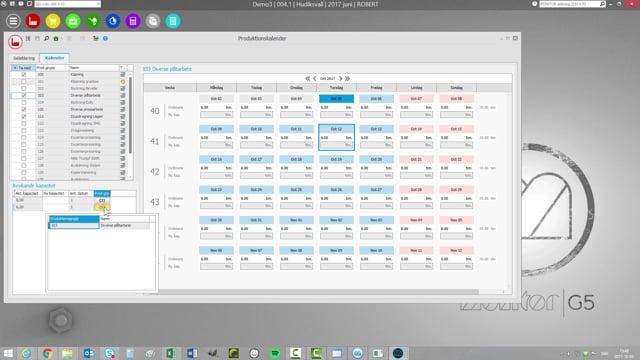The image size is (640, 360).
Task: Click the search icon in top-right search box
Action: [602, 4]
